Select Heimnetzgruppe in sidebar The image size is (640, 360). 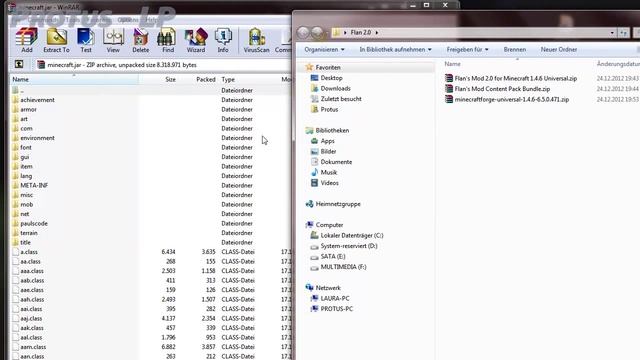(x=338, y=204)
